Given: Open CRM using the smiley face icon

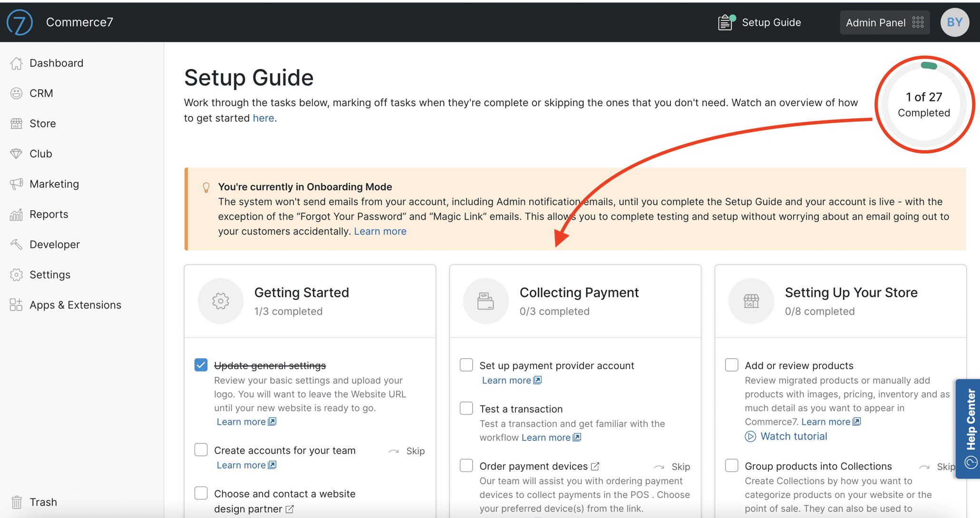Looking at the screenshot, I should [x=16, y=93].
